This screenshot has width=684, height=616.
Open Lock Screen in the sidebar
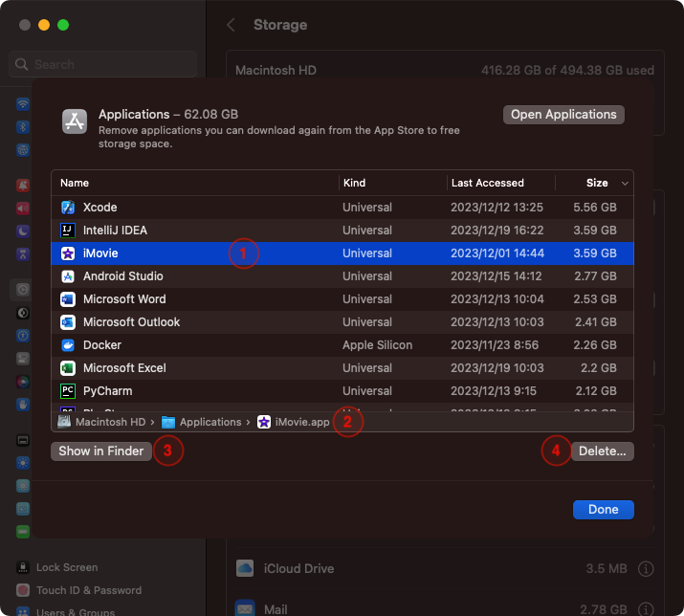pyautogui.click(x=67, y=567)
